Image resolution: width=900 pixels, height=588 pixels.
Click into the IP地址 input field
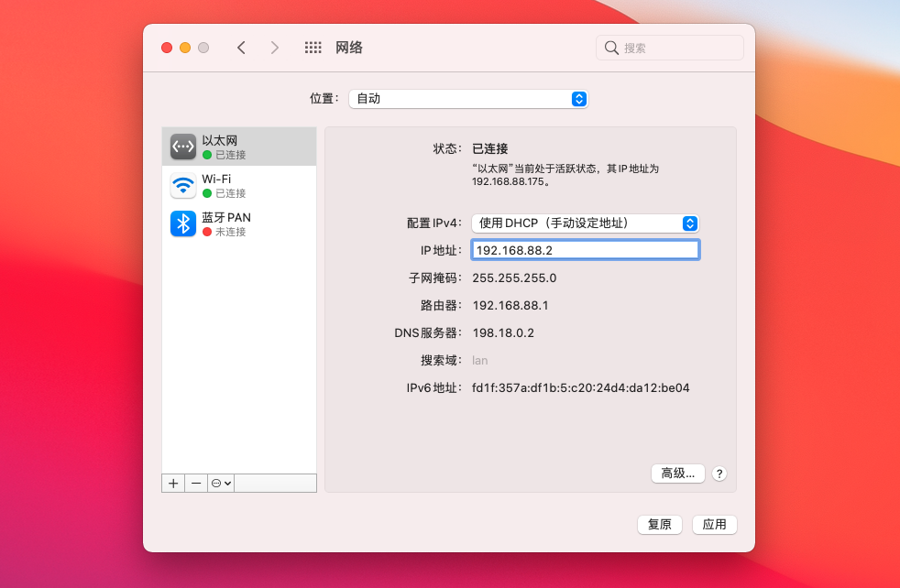(585, 250)
